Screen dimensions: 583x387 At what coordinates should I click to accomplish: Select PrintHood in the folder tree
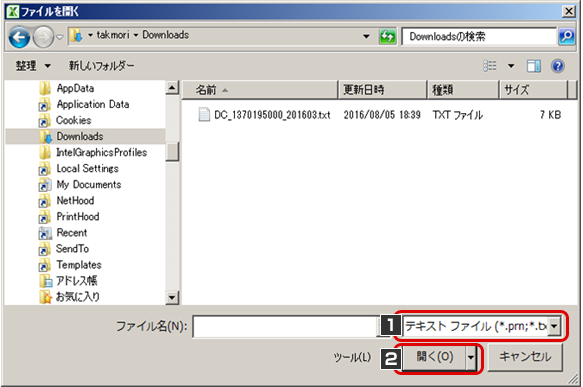(x=78, y=216)
